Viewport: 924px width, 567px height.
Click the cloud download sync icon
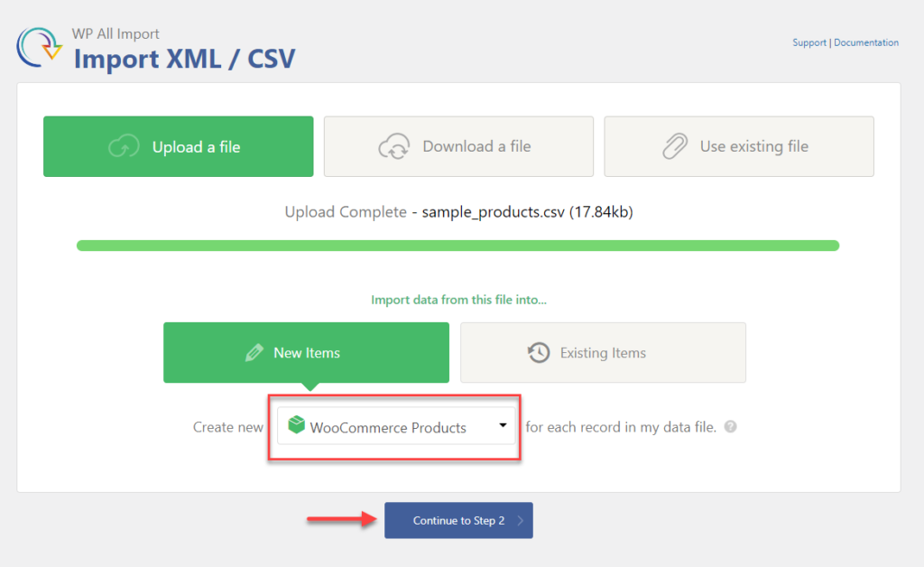(394, 147)
